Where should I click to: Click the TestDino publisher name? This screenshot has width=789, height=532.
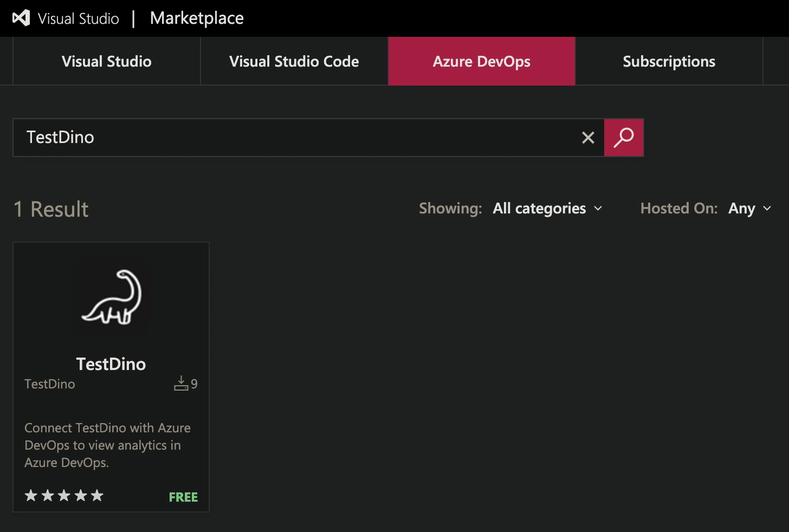[49, 384]
